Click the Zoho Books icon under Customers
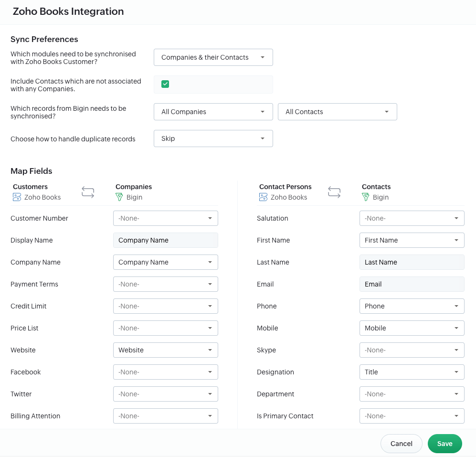 17,197
